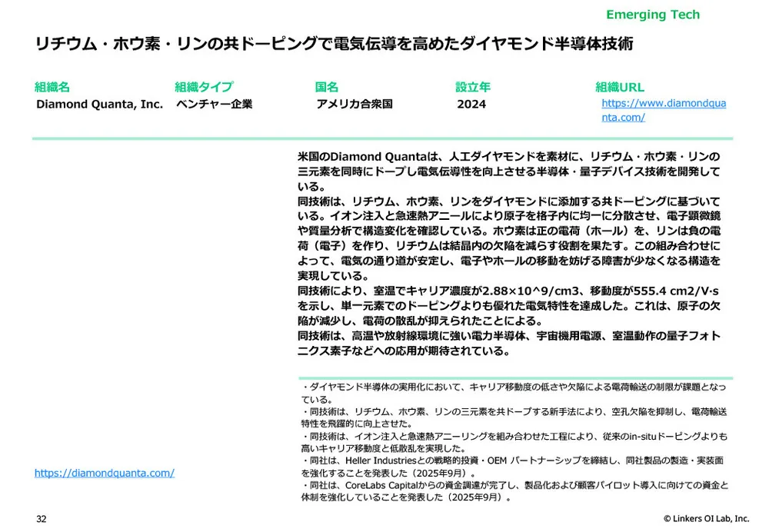Select the Diamond Quanta, Inc. organization name

click(99, 104)
